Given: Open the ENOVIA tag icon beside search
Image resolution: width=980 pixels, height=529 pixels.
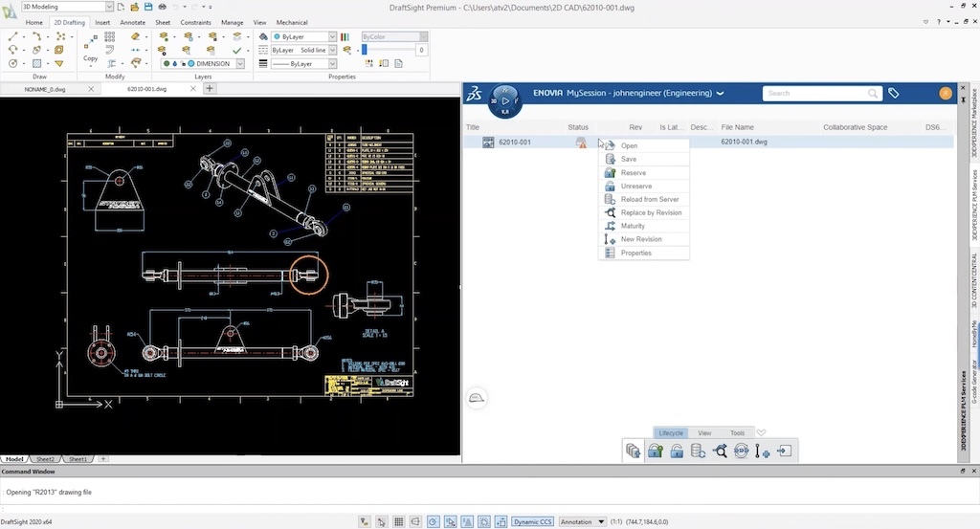Looking at the screenshot, I should 893,94.
